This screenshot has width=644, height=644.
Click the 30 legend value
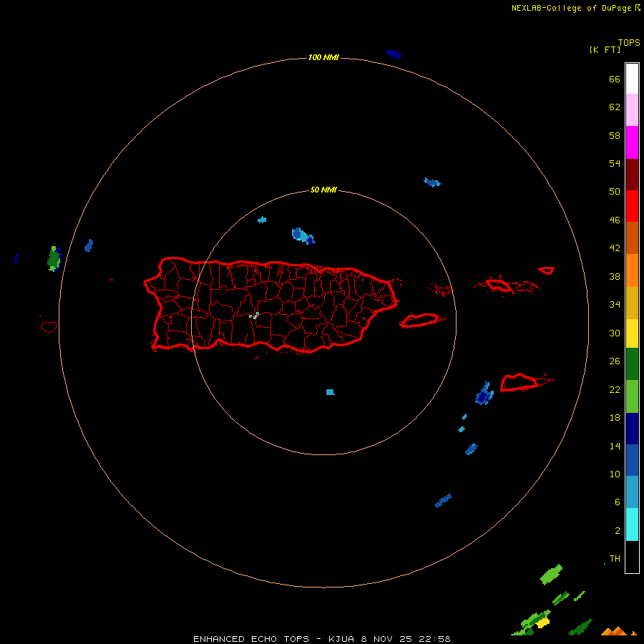[615, 333]
